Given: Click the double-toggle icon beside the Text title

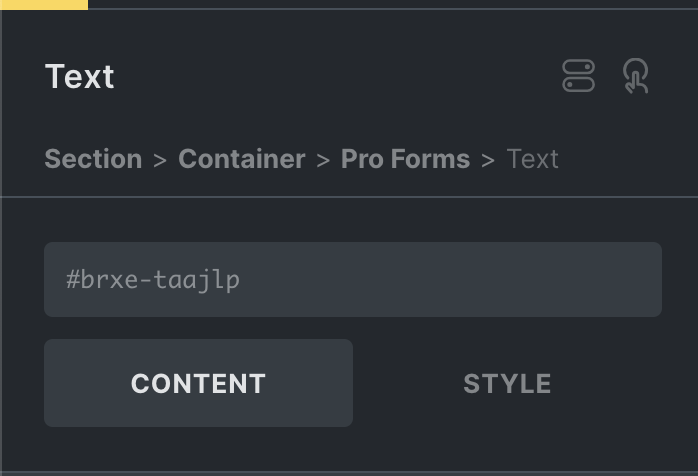Looking at the screenshot, I should [x=579, y=77].
